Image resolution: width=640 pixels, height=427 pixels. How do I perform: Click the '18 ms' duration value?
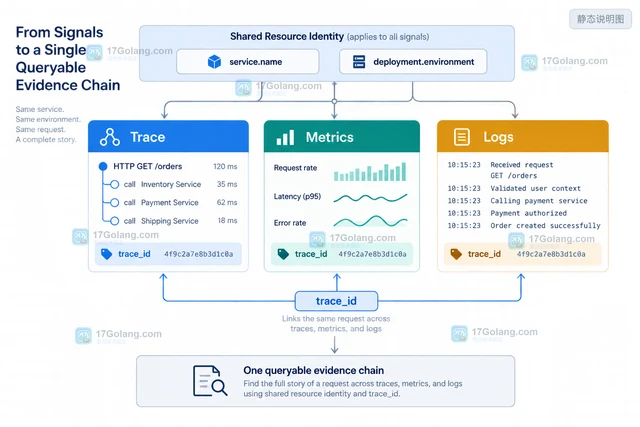click(x=227, y=220)
